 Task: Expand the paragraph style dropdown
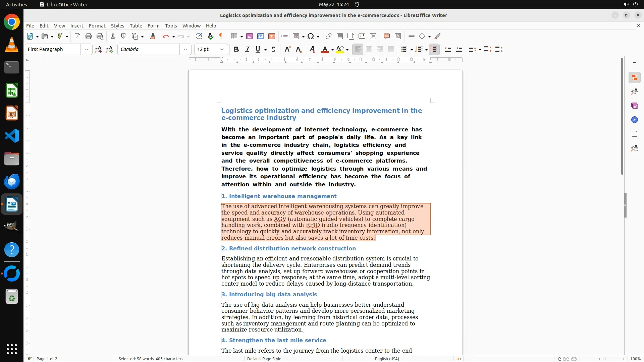[x=86, y=50]
